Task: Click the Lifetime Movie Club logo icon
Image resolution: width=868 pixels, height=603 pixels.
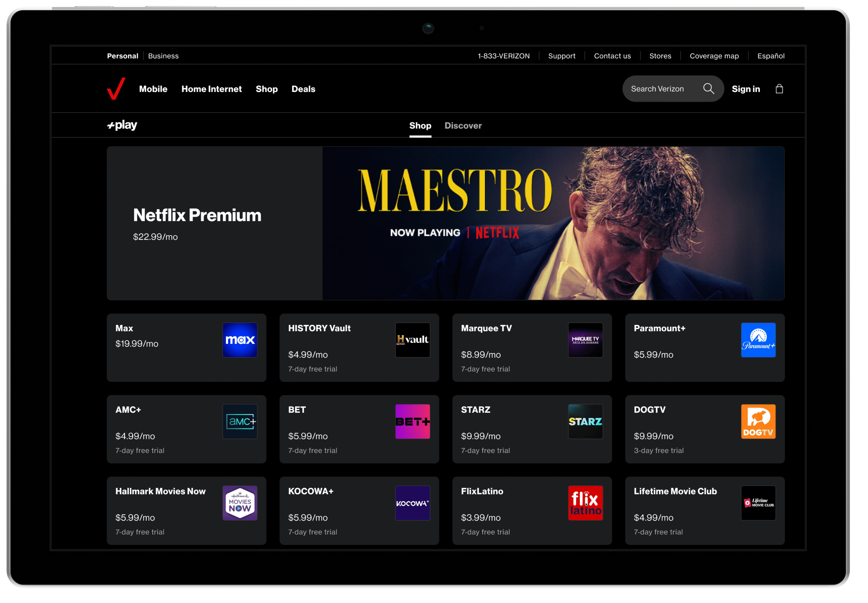Action: pos(758,503)
